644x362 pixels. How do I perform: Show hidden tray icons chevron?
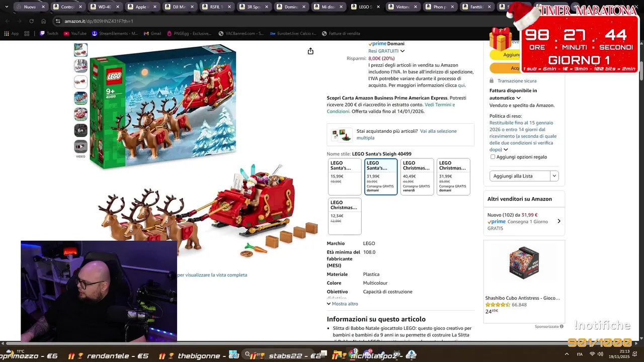[568, 354]
